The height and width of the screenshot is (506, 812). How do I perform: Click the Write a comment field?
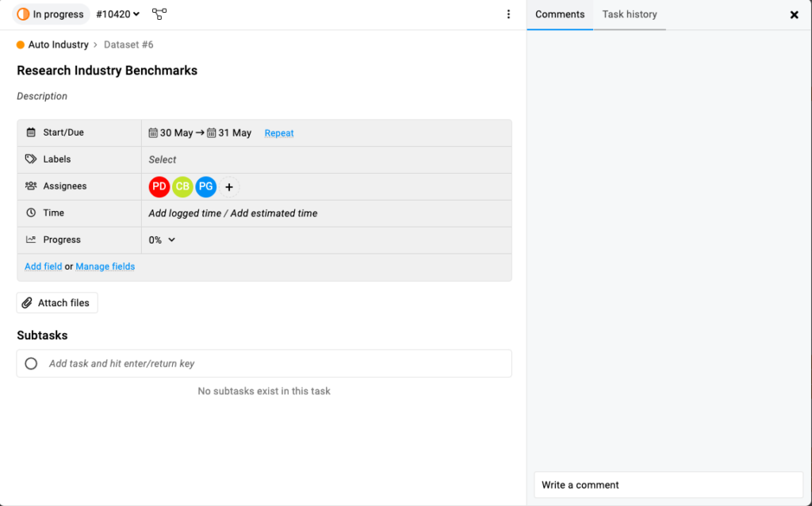[668, 485]
